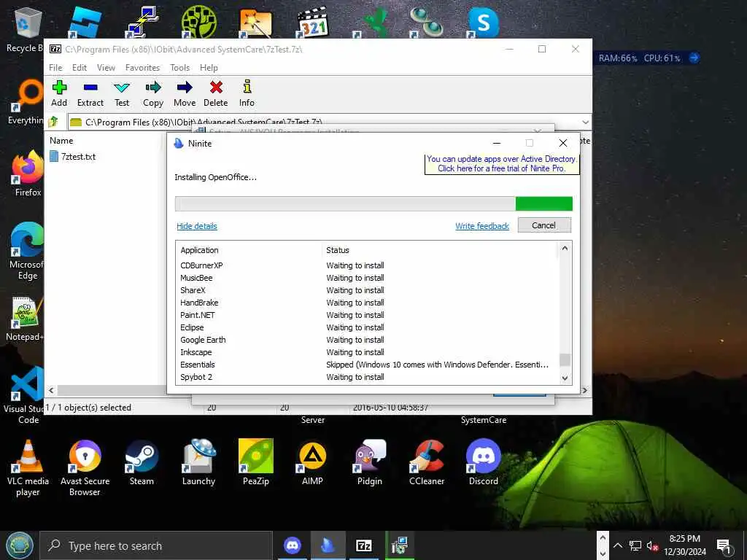
Task: Switch to Discord from the taskbar
Action: point(292,545)
